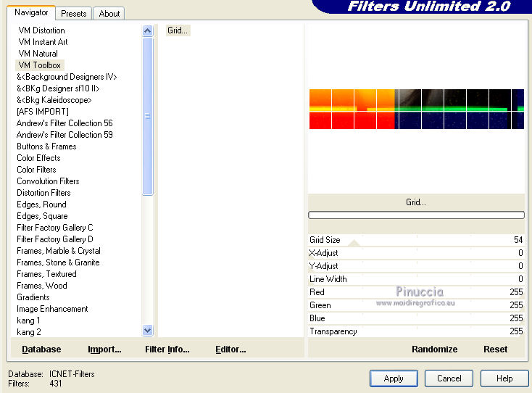Select Filter Factory Gallery C
Screen dimensions: 532x393
point(54,228)
